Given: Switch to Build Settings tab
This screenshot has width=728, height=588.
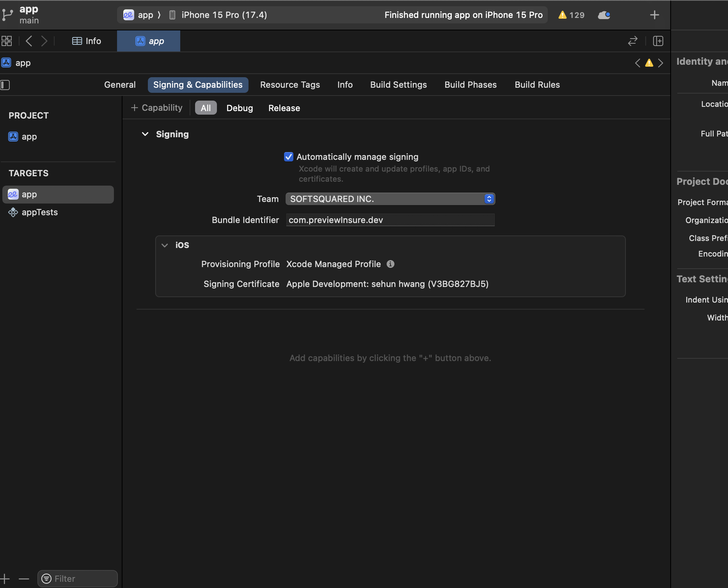Looking at the screenshot, I should pos(398,85).
